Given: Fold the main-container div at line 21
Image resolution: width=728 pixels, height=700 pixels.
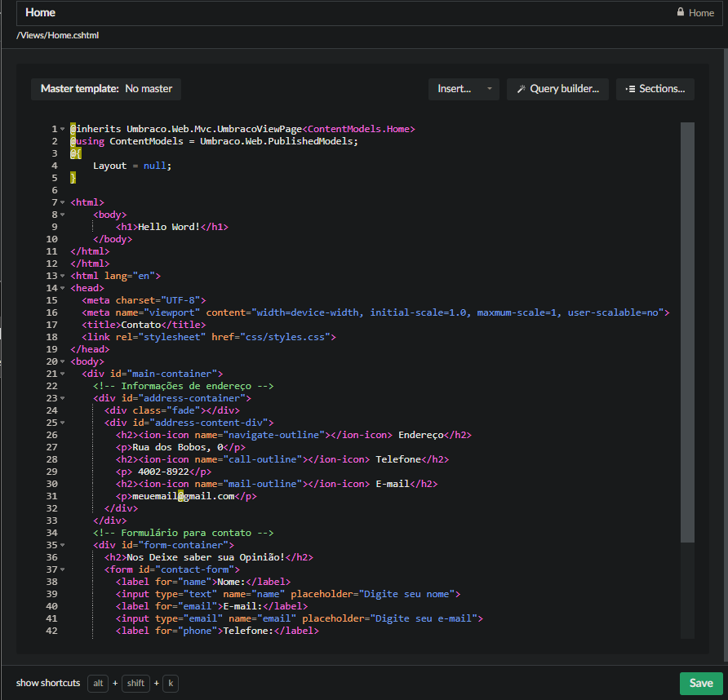Looking at the screenshot, I should click(63, 374).
